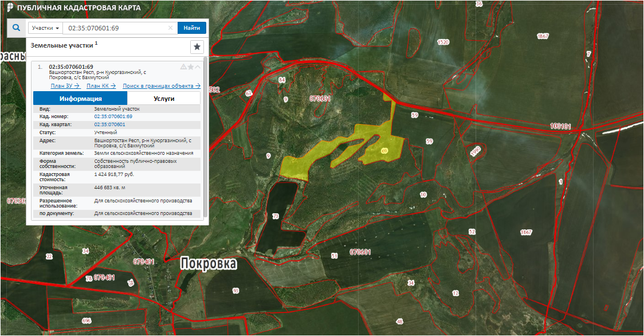Click Поиск в границах объекта link
The width and height of the screenshot is (644, 336).
[162, 86]
